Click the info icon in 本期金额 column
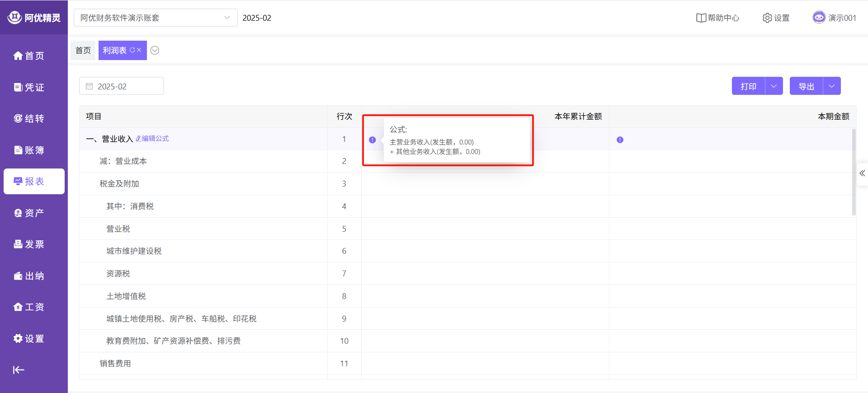868x393 pixels. (x=620, y=140)
